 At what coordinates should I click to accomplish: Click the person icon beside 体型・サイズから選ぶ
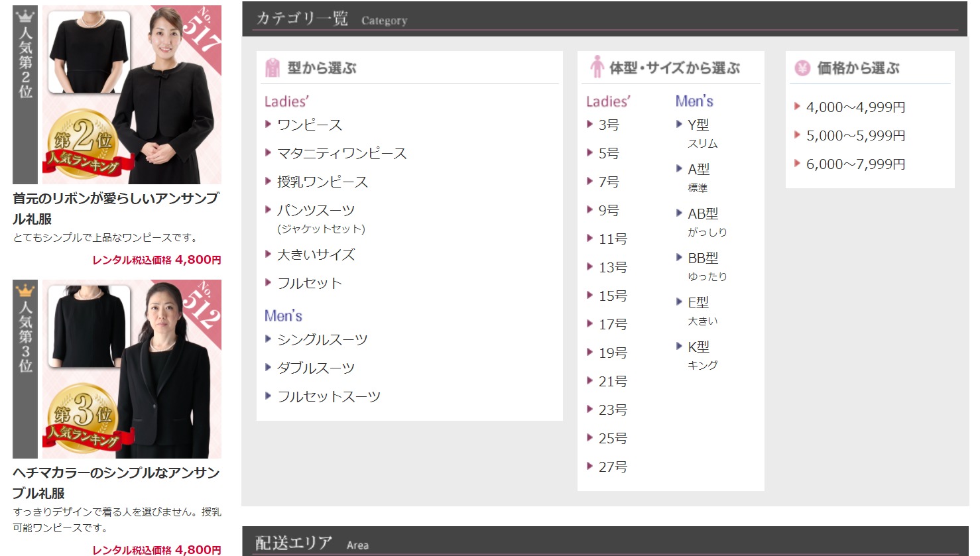coord(597,67)
